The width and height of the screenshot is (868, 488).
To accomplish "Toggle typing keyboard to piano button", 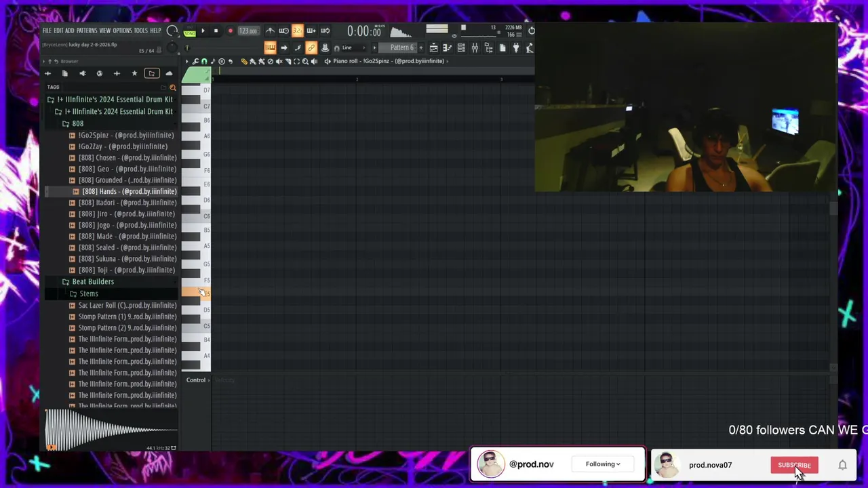I will [x=270, y=47].
